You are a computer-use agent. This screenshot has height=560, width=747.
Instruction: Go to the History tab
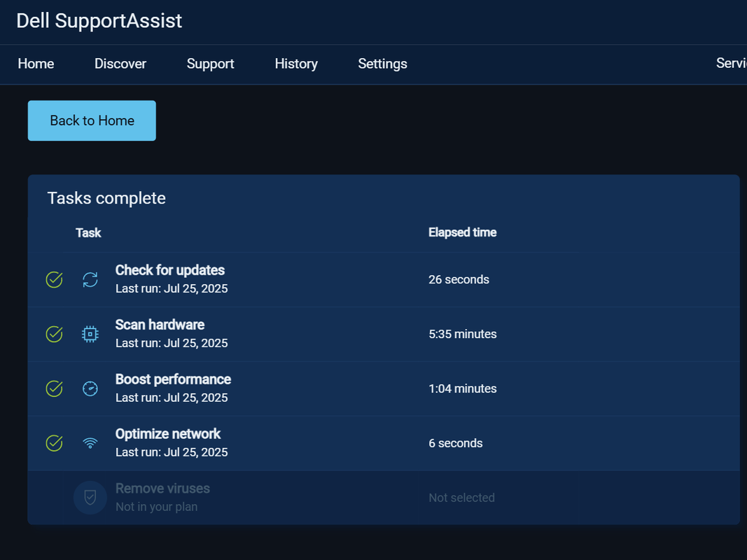[296, 64]
